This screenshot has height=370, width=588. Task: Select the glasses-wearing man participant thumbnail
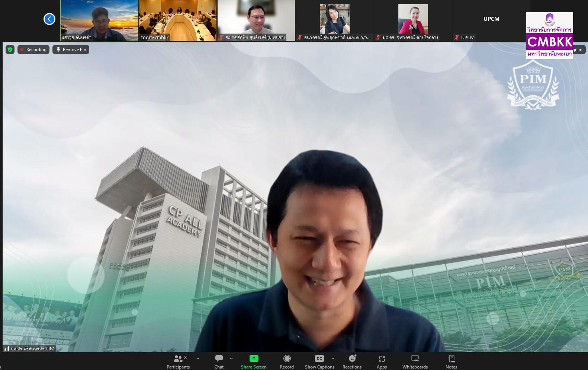point(256,20)
